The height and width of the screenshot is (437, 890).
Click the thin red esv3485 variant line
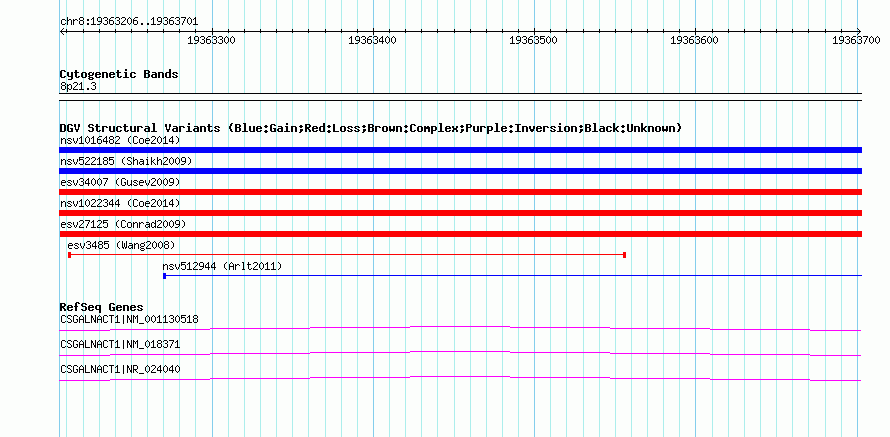[x=347, y=255]
